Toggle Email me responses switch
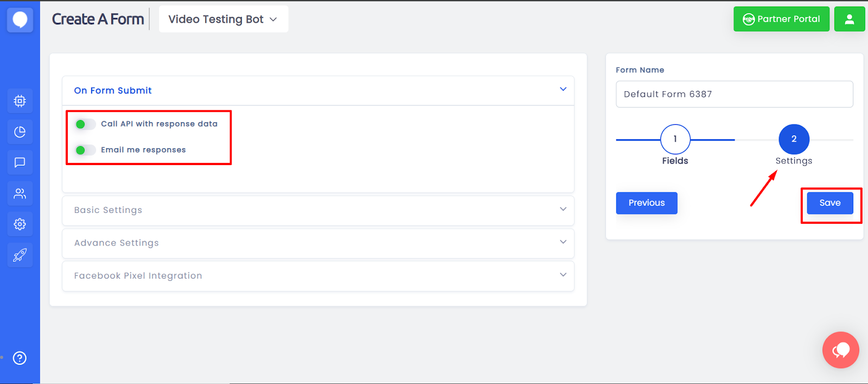This screenshot has height=384, width=868. [x=85, y=150]
